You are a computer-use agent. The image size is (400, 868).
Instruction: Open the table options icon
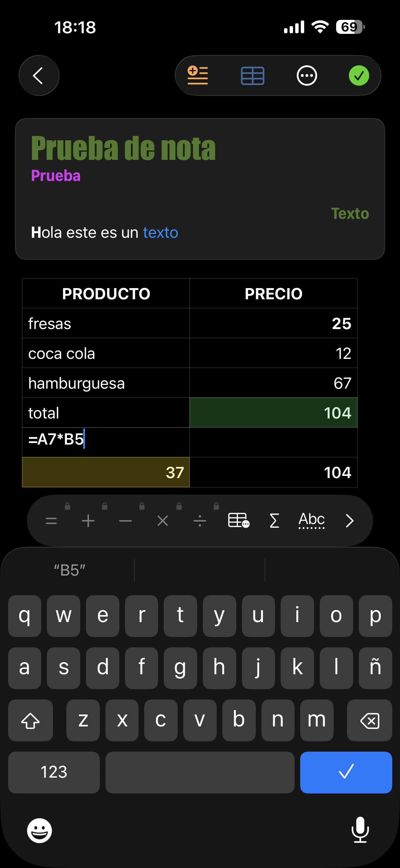tap(252, 75)
